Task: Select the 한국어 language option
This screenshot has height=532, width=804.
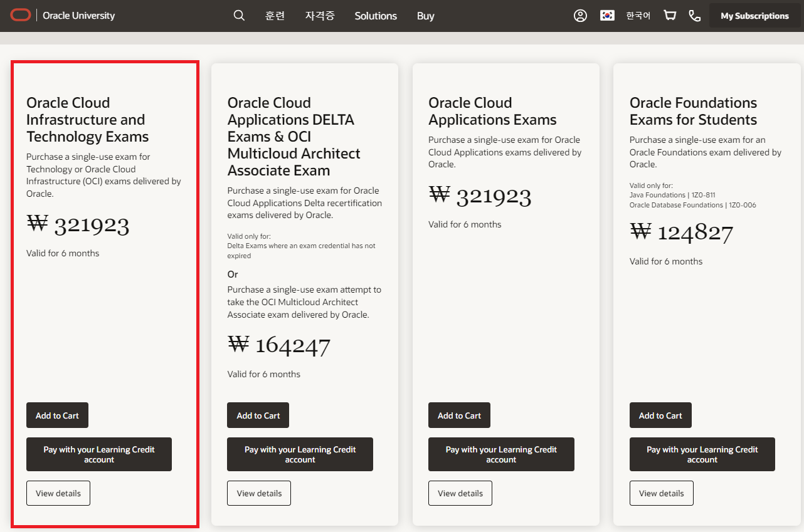Action: pyautogui.click(x=638, y=16)
